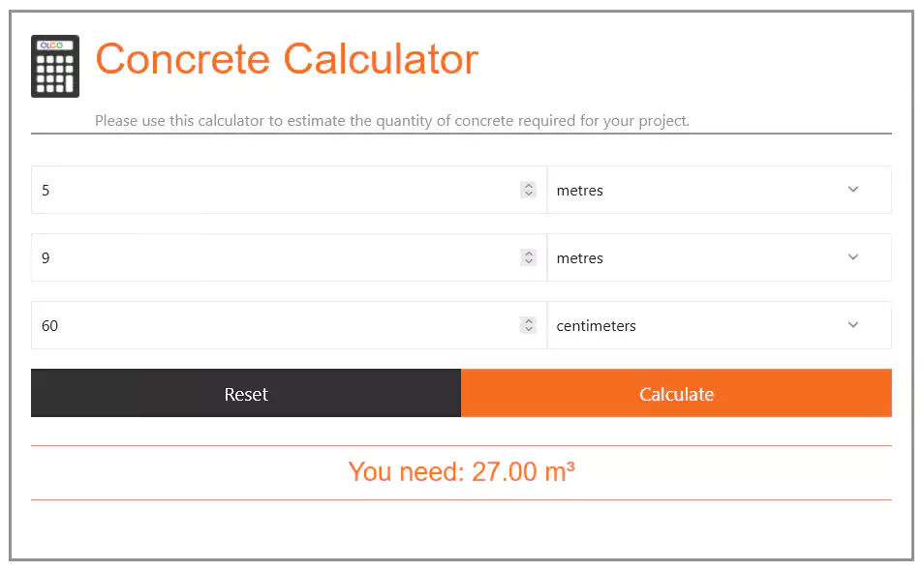This screenshot has height=571, width=924.
Task: Click the calculator icon beside the title
Action: [55, 67]
